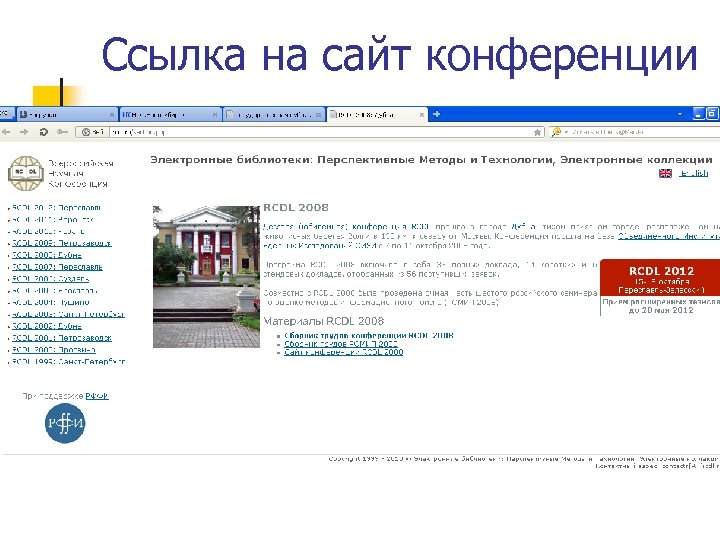The image size is (720, 540).
Task: Open the RCDL 2010 link in the sidebar
Action: point(48,231)
